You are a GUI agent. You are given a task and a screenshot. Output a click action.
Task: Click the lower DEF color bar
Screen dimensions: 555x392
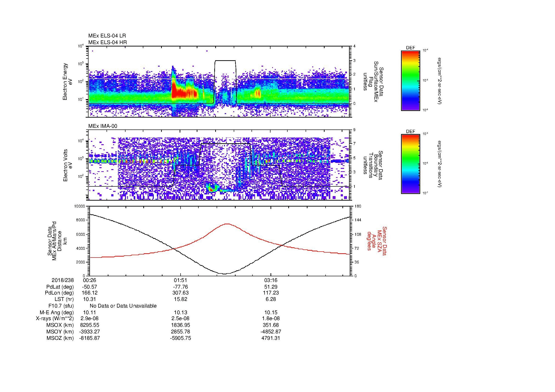[x=410, y=164]
